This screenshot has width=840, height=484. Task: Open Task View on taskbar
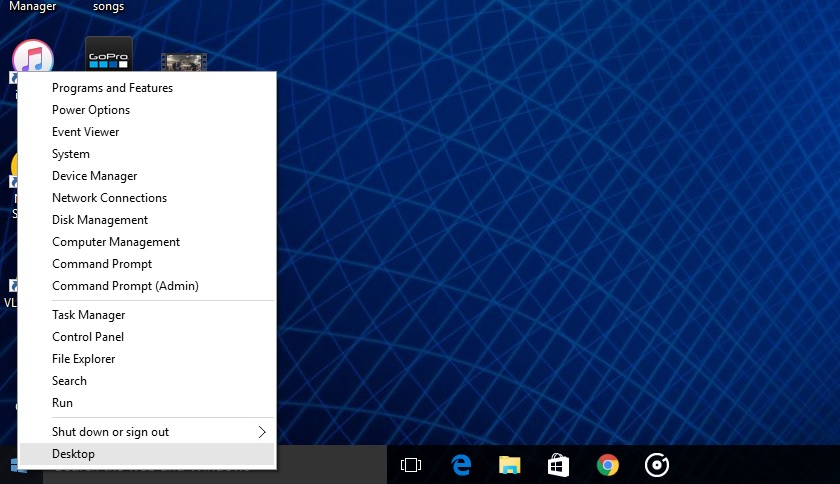point(411,465)
